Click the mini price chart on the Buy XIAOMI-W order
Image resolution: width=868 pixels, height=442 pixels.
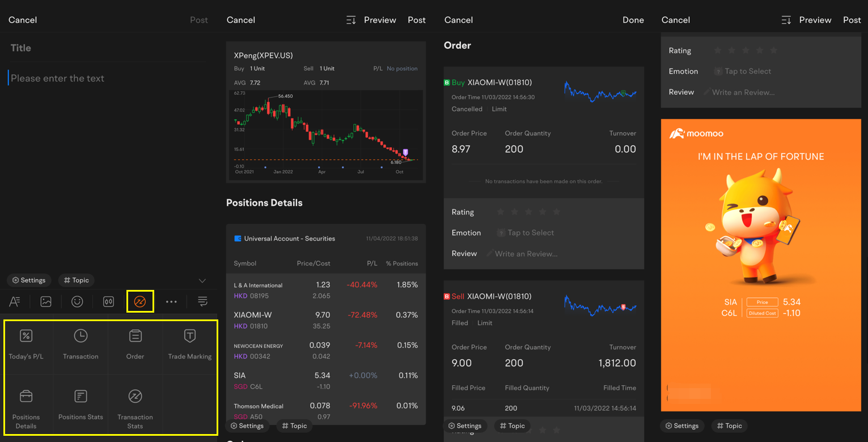point(600,91)
